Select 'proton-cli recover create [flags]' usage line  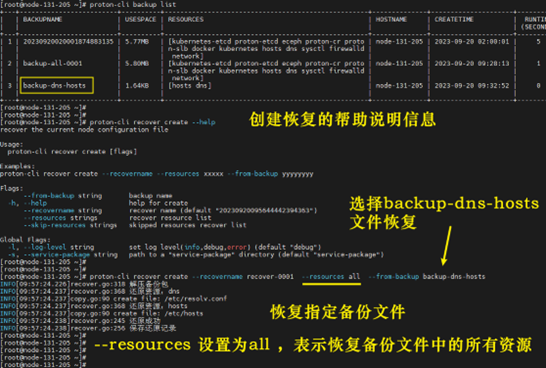72,151
